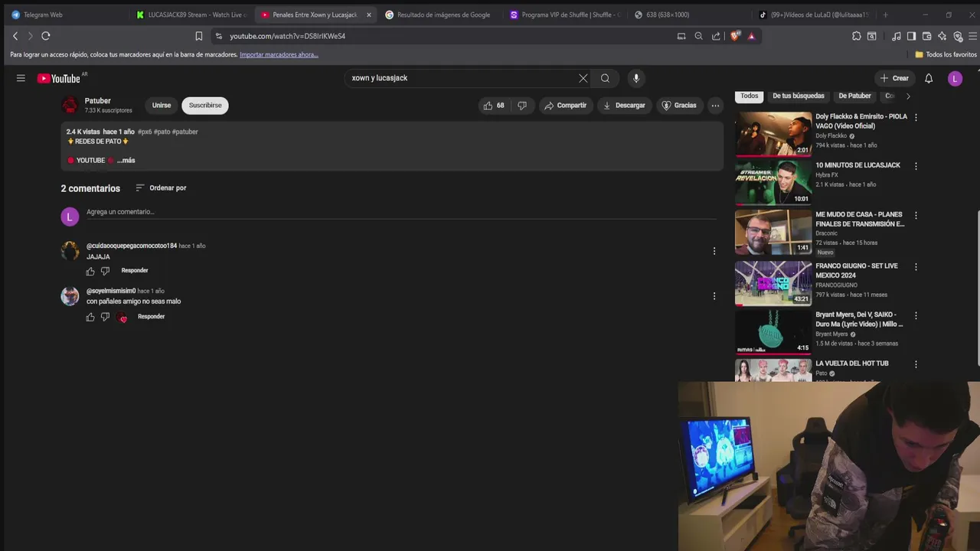The image size is (980, 551).
Task: Open Brave Rewards triangle icon
Action: [751, 36]
